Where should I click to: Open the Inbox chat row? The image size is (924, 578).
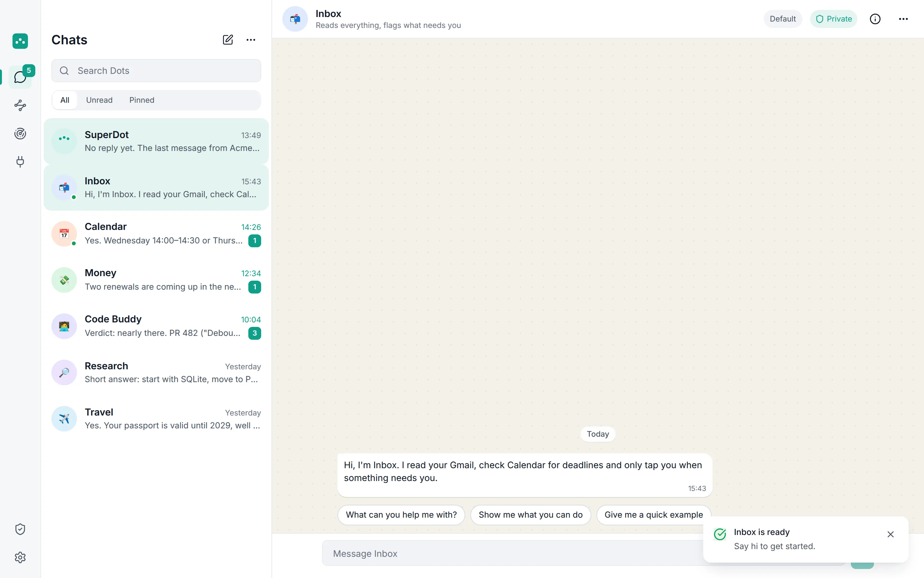point(156,187)
